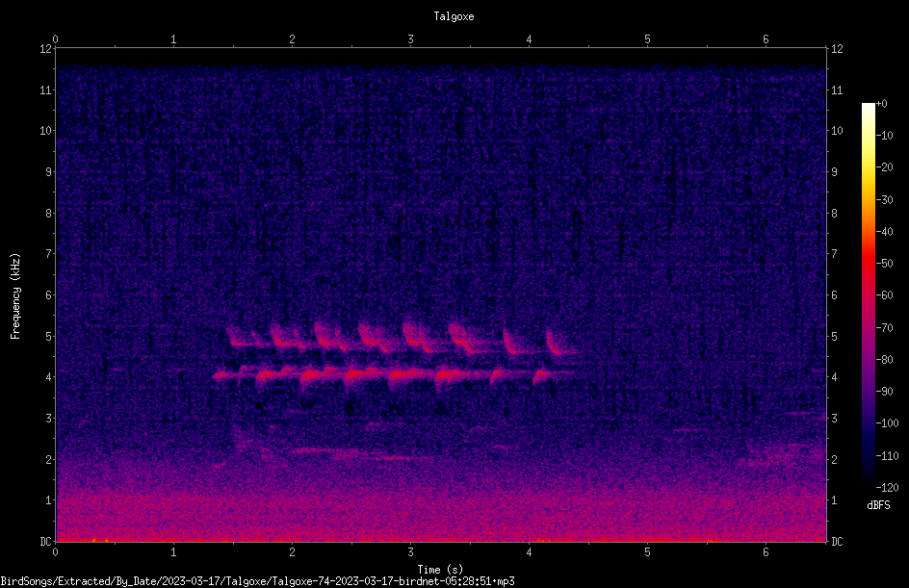The width and height of the screenshot is (909, 588).
Task: Click the -50 dBFS scale label
Action: (884, 263)
